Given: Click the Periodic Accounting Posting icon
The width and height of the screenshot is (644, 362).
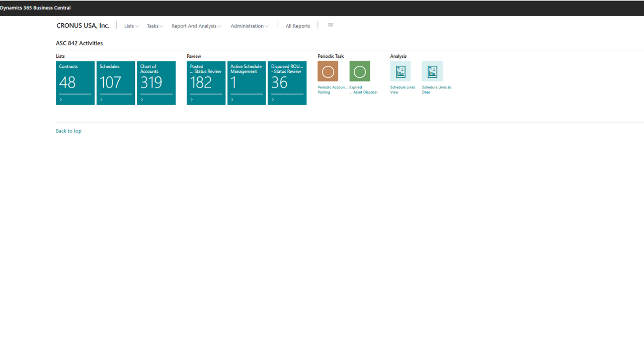Looking at the screenshot, I should pyautogui.click(x=328, y=71).
